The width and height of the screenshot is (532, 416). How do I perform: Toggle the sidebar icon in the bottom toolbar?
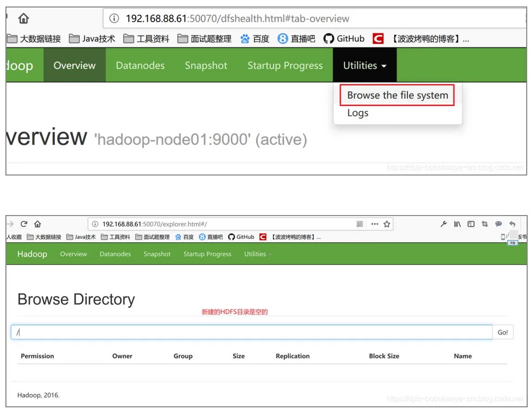point(471,224)
